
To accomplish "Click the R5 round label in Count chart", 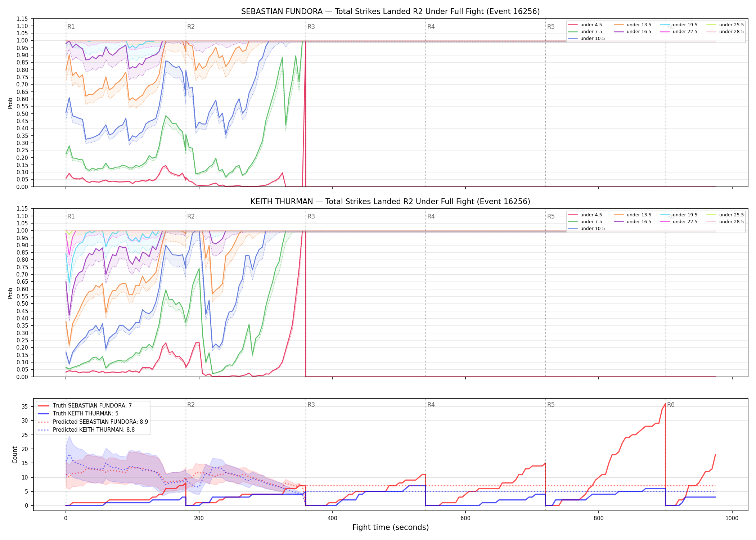I will pyautogui.click(x=551, y=405).
